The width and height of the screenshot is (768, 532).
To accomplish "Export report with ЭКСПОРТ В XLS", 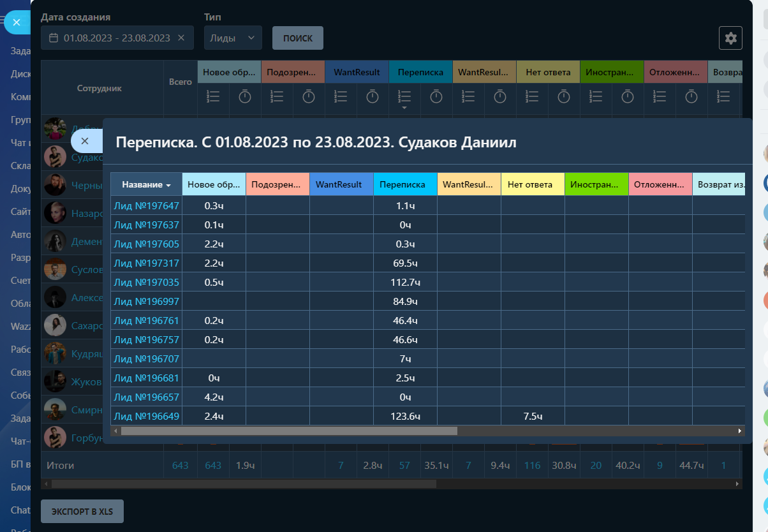I will pos(82,512).
